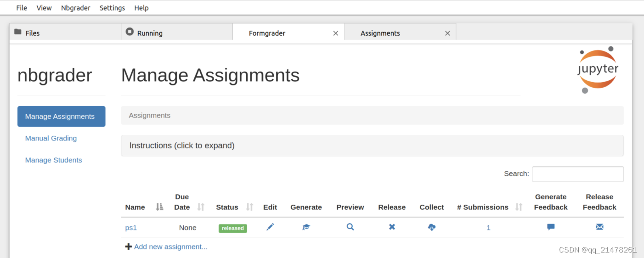
Task: Click the plus icon beside Add new assignment
Action: coord(129,247)
